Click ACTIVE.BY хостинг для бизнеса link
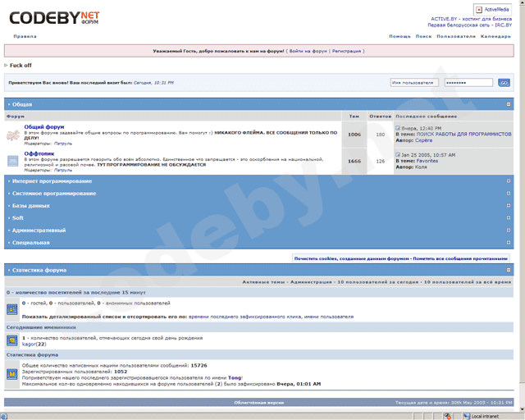 471,19
